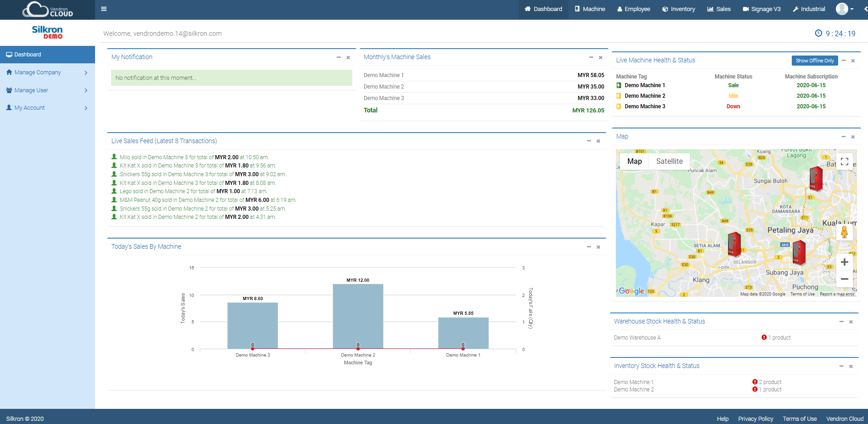Click the Help link in the footer
This screenshot has height=424, width=868.
(x=722, y=418)
